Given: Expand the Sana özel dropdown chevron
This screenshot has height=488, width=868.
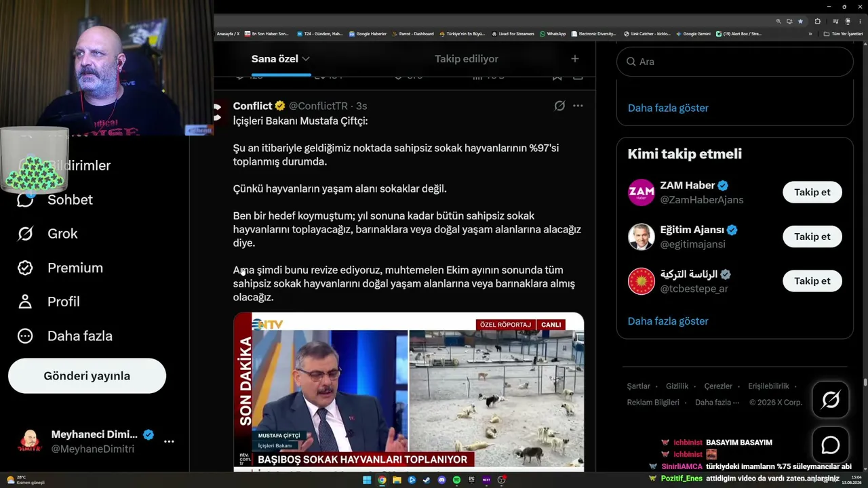Looking at the screenshot, I should click(x=306, y=59).
